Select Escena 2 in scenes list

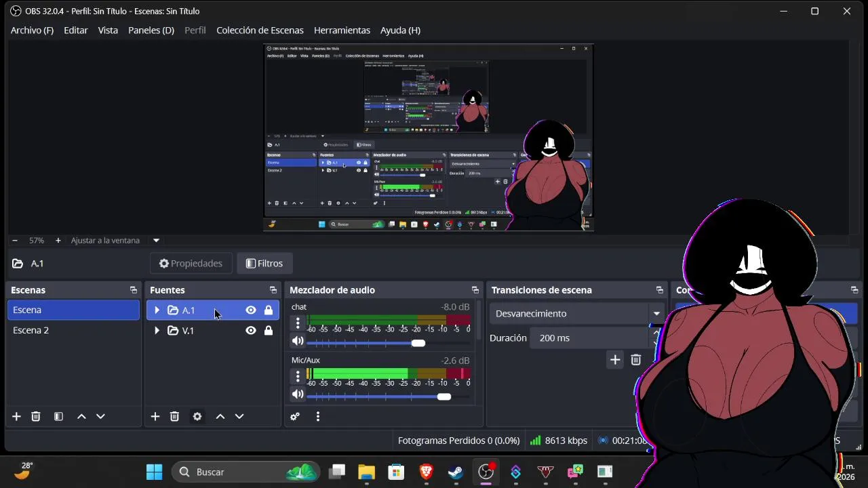(x=73, y=330)
